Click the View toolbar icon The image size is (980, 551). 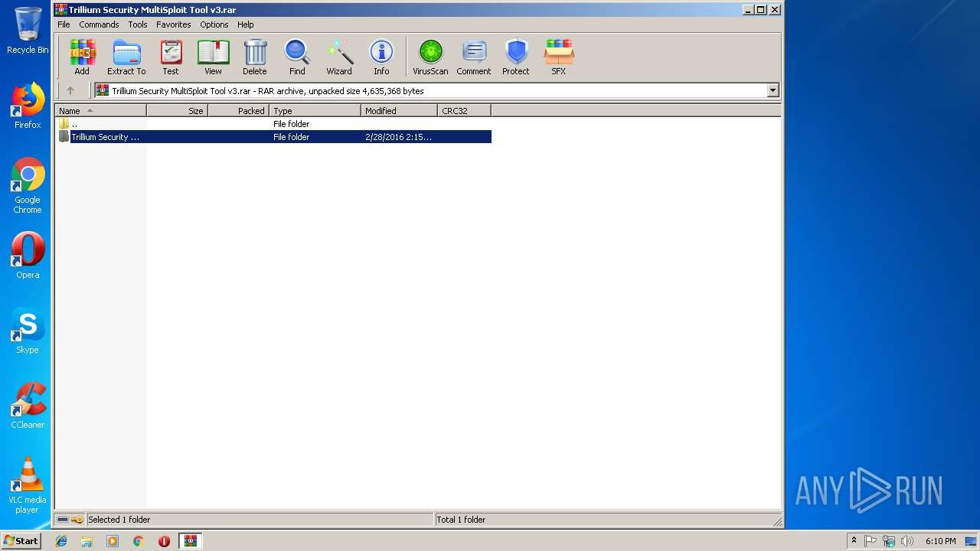click(213, 57)
